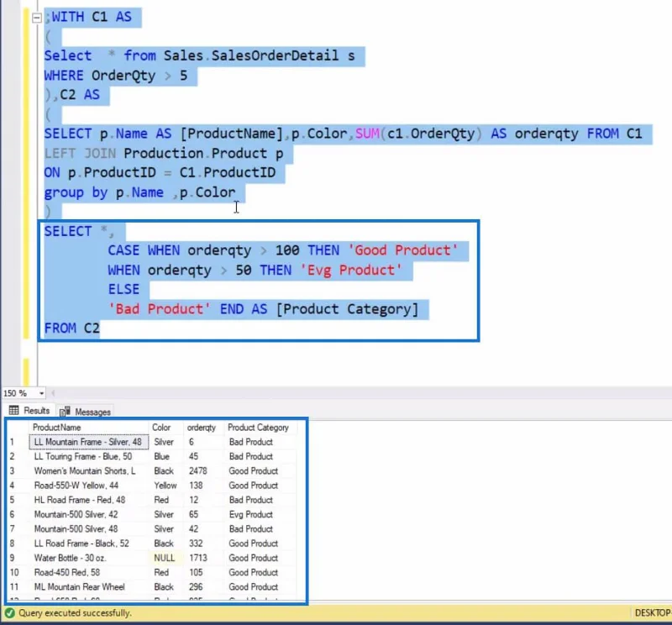This screenshot has width=672, height=625.
Task: Select cell 'LL Touring Frame - Blue, 50'
Action: 88,456
